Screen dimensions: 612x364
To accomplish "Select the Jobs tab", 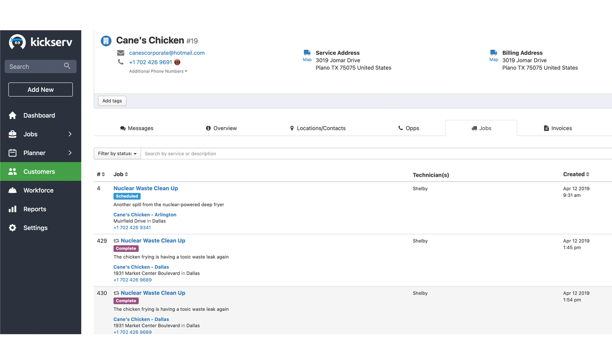I will [x=481, y=128].
